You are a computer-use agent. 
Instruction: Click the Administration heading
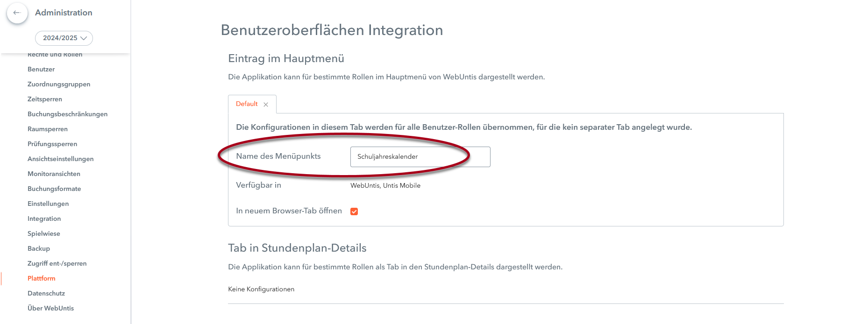(x=64, y=13)
